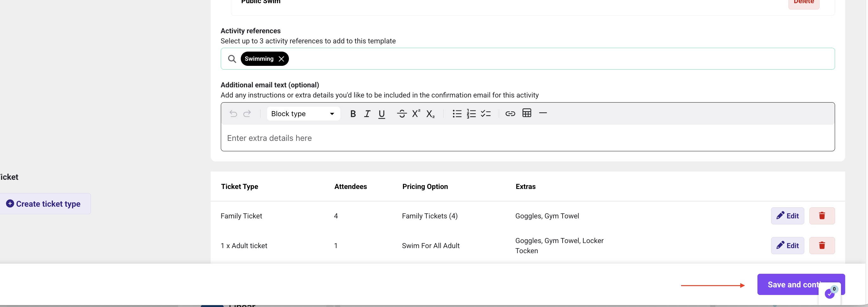
Task: Click inside the extra details text area
Action: [x=528, y=138]
